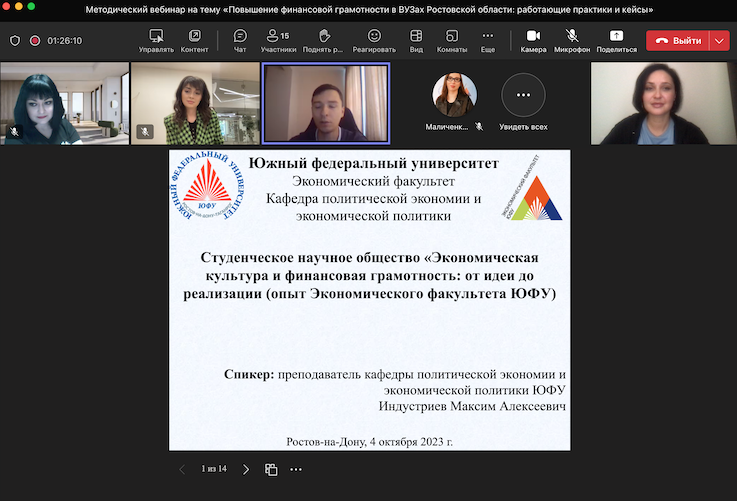Click the Южный федеральный университет round logo
The image size is (737, 501).
click(207, 185)
